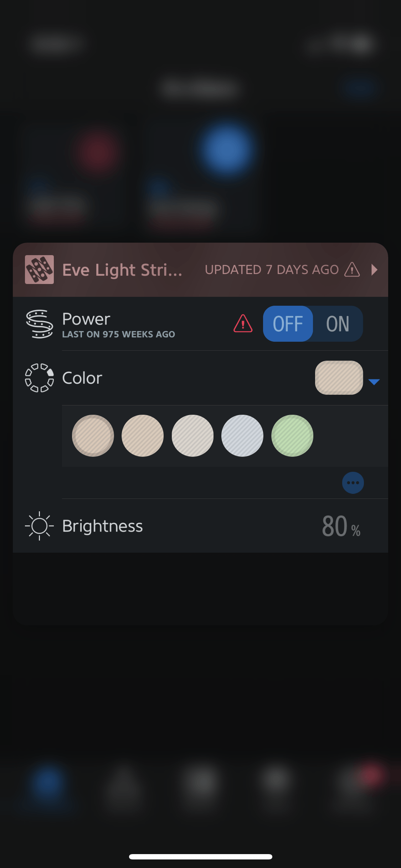Viewport: 401px width, 868px height.
Task: Select the first outlined beige color preset
Action: (x=93, y=436)
